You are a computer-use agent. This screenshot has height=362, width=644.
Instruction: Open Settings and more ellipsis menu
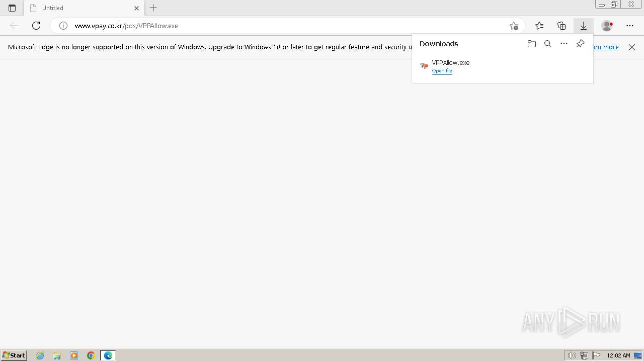(630, 26)
